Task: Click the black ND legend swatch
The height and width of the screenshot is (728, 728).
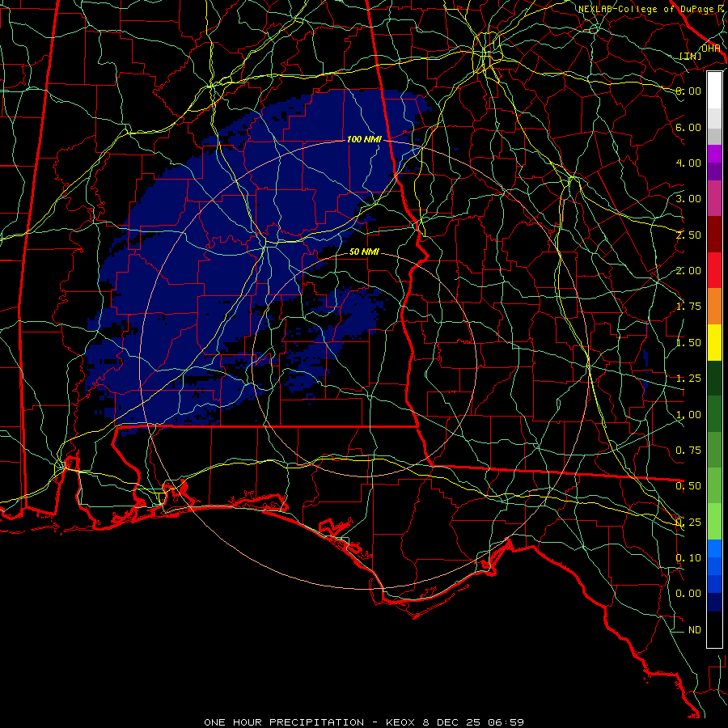Action: [714, 629]
